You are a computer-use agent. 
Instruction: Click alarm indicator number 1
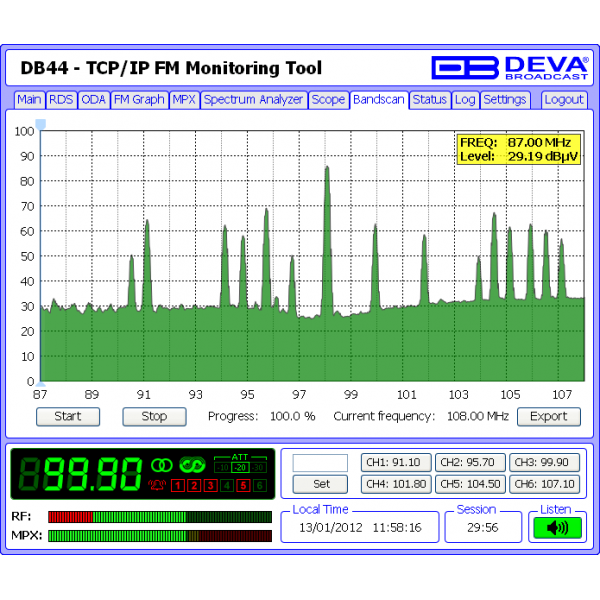tap(178, 486)
